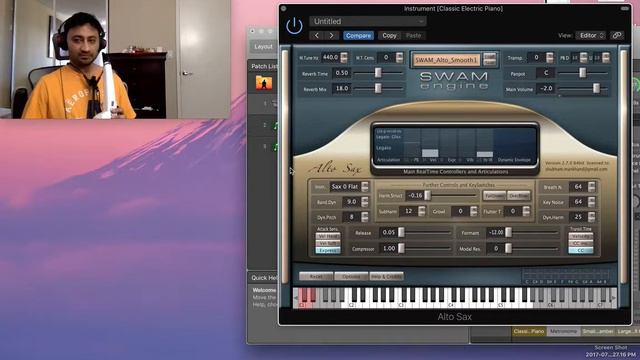The width and height of the screenshot is (640, 360).
Task: Click the M.T. Cents stepper
Action: pyautogui.click(x=399, y=58)
